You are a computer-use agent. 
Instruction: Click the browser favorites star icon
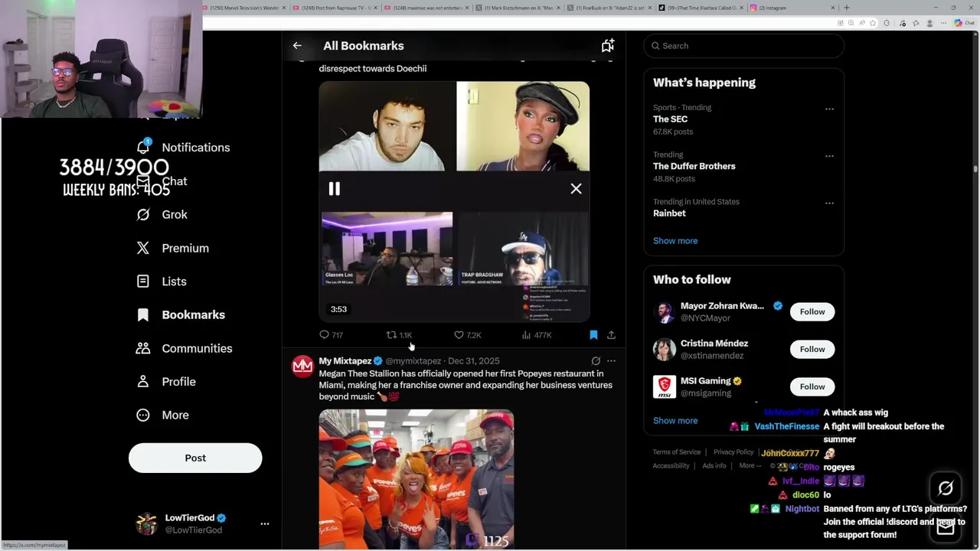coord(874,23)
